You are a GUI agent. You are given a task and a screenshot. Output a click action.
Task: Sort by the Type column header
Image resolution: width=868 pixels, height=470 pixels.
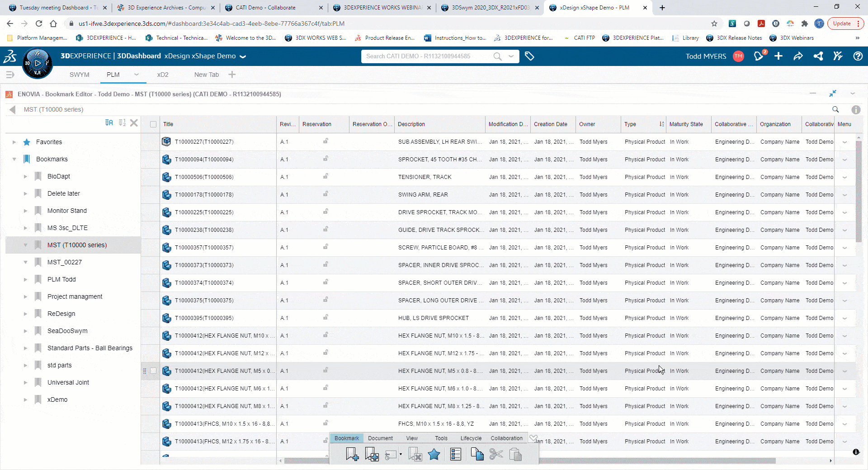click(643, 124)
